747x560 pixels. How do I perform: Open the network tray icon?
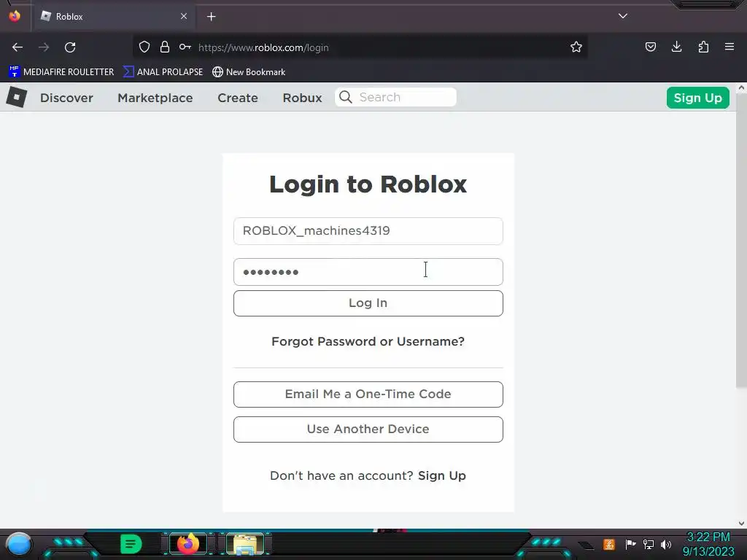[x=649, y=544]
